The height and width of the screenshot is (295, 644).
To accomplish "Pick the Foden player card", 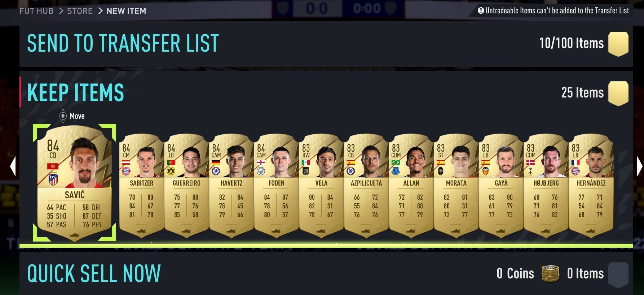I will point(277,186).
